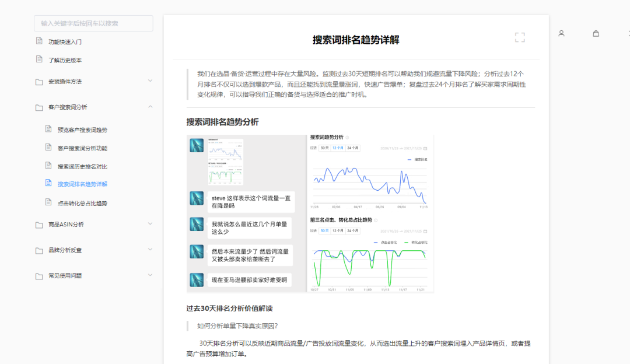The height and width of the screenshot is (364, 630).
Task: Click 安装插件方法 folder label
Action: pos(65,82)
